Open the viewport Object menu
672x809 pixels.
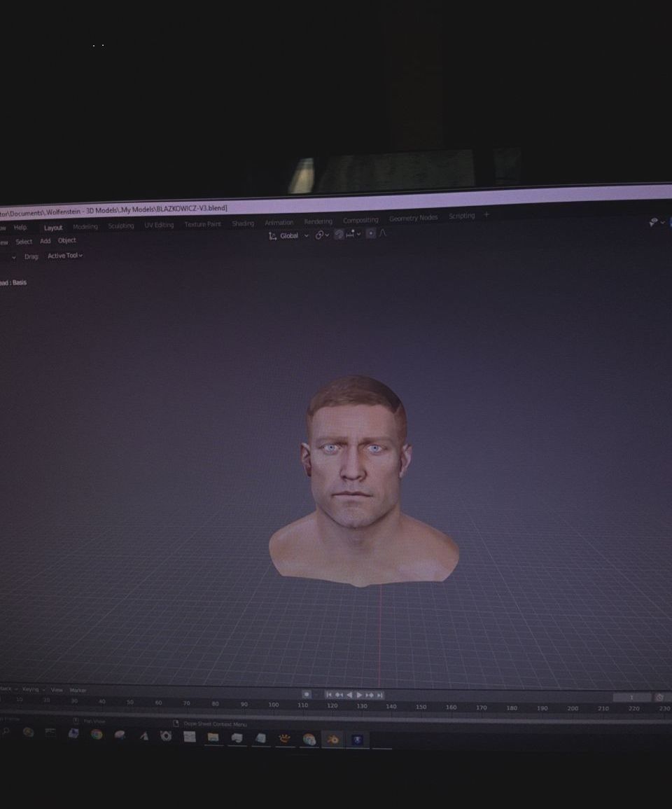[x=67, y=240]
